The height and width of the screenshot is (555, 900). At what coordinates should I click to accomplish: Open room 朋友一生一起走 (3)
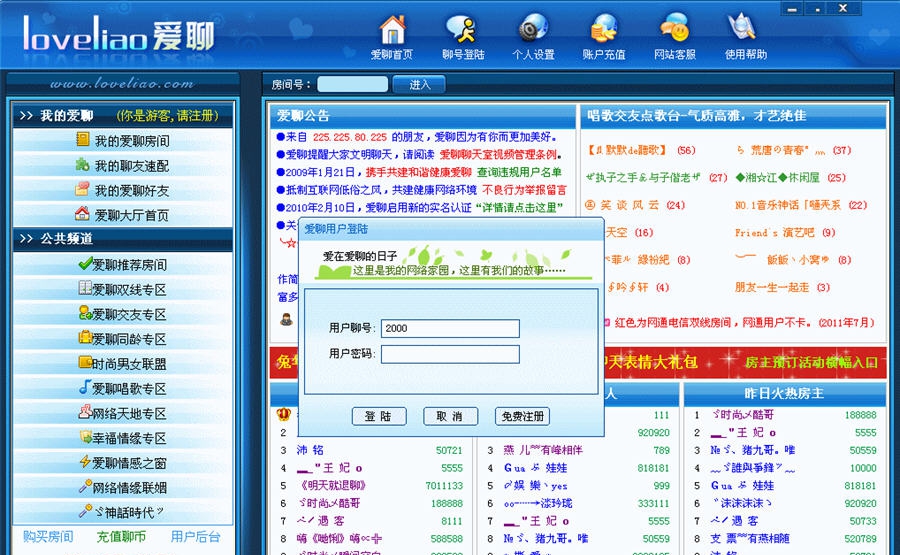click(782, 287)
